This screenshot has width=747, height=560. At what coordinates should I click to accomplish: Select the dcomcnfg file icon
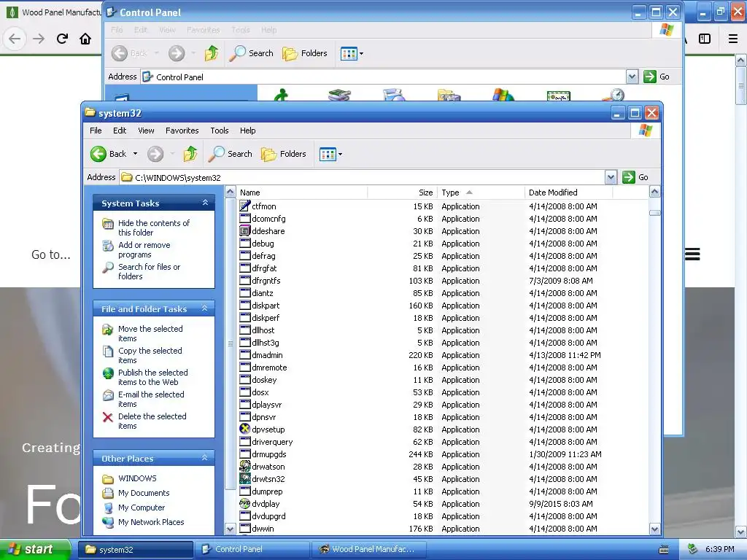pos(245,218)
